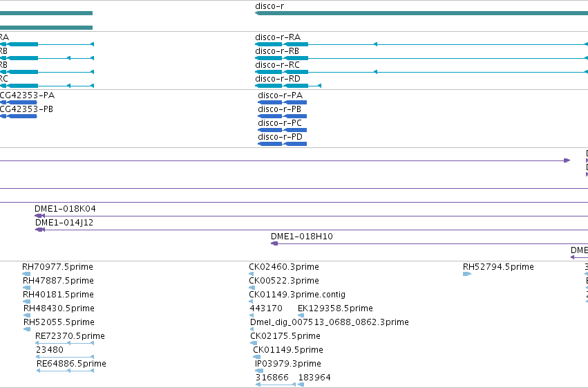Click the CG42353-PB feature label
The height and width of the screenshot is (388, 588).
click(26, 109)
